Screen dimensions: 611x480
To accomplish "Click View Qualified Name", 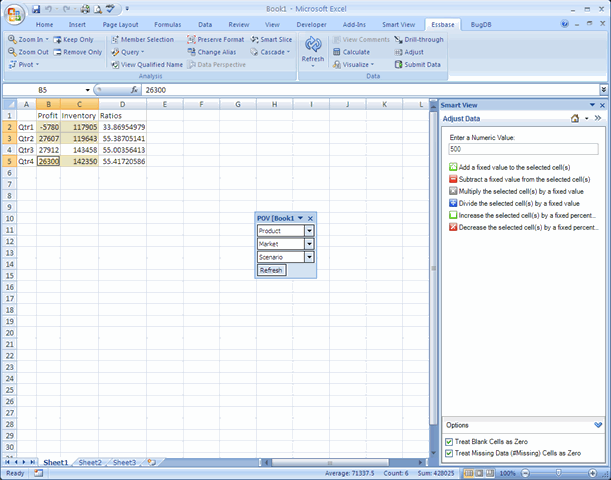I will point(147,64).
